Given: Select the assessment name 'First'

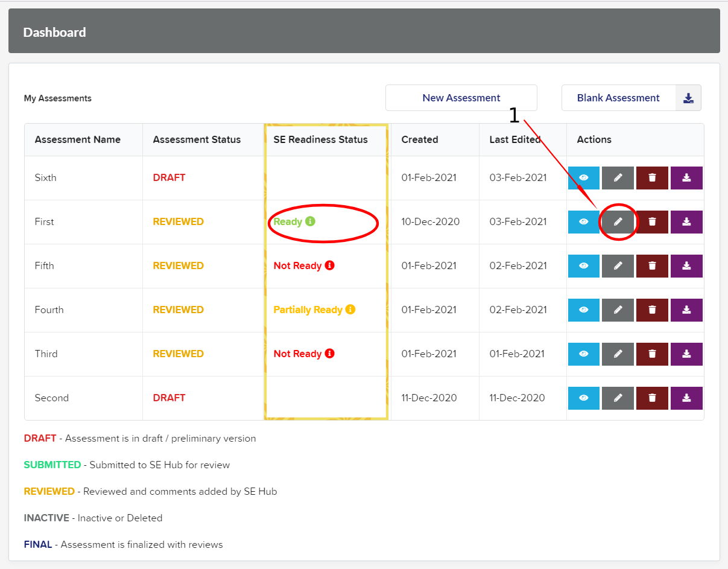Looking at the screenshot, I should click(44, 221).
